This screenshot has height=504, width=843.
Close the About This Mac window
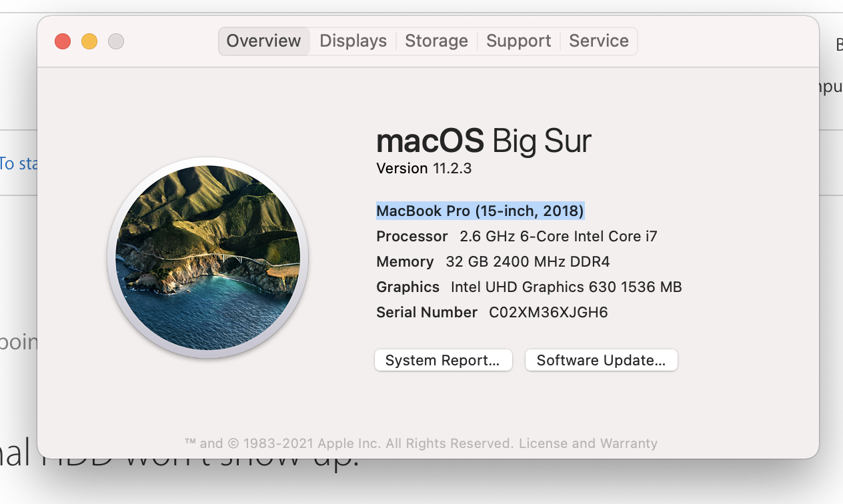pyautogui.click(x=63, y=41)
